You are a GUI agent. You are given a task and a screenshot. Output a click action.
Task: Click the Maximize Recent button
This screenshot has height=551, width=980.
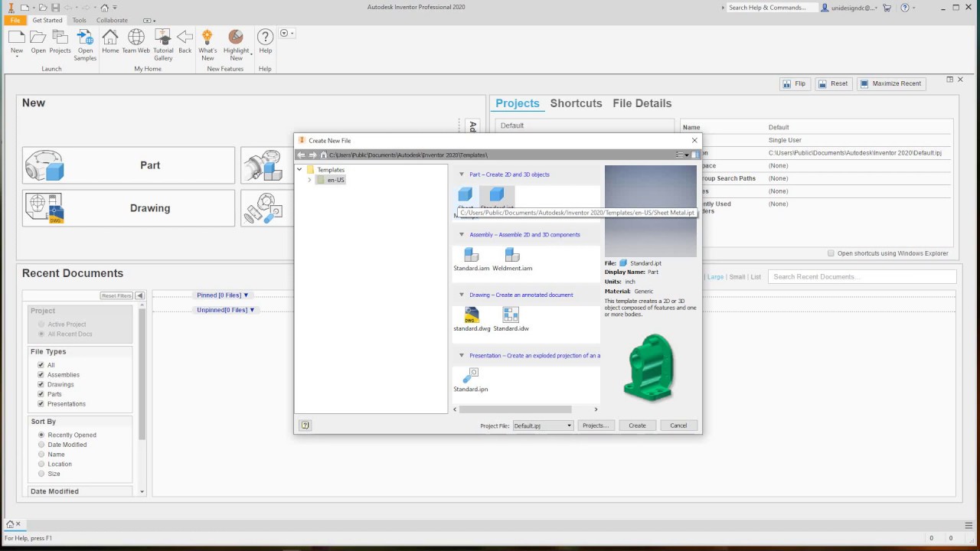(890, 83)
